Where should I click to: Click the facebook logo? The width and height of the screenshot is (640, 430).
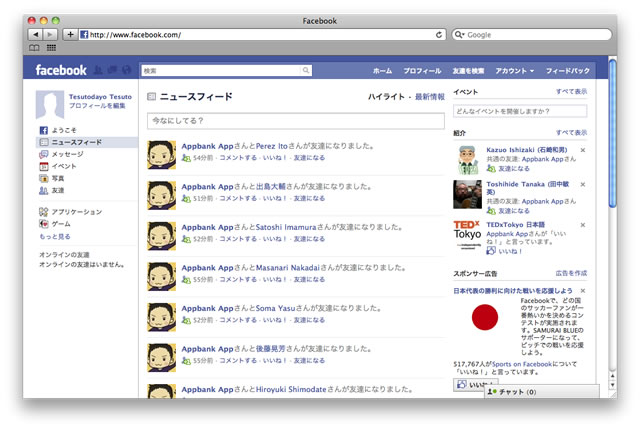[x=61, y=70]
